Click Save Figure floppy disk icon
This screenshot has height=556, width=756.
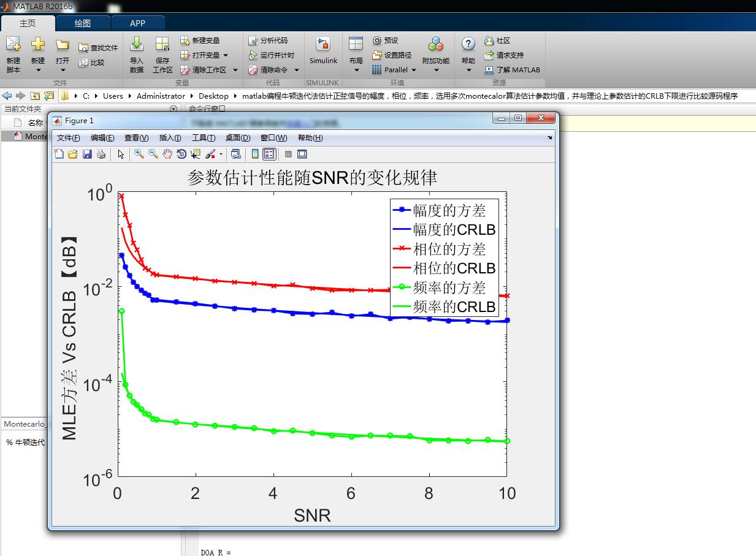87,154
